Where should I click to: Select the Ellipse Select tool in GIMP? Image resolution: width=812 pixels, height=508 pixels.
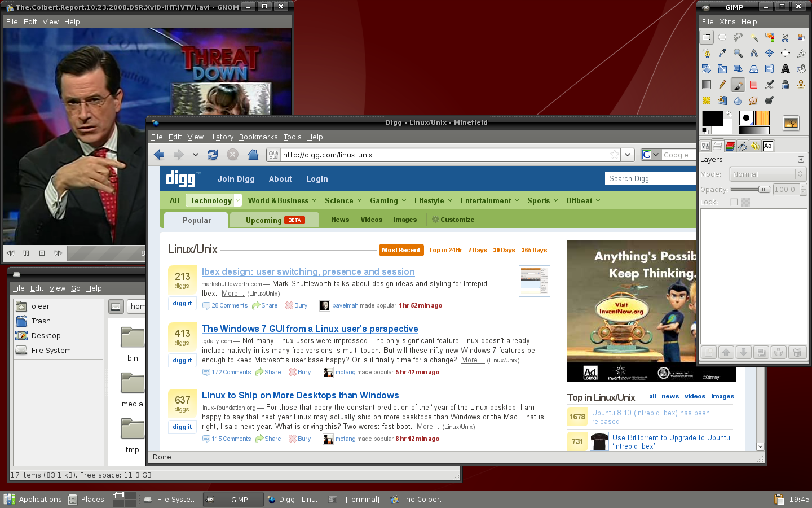pos(722,37)
